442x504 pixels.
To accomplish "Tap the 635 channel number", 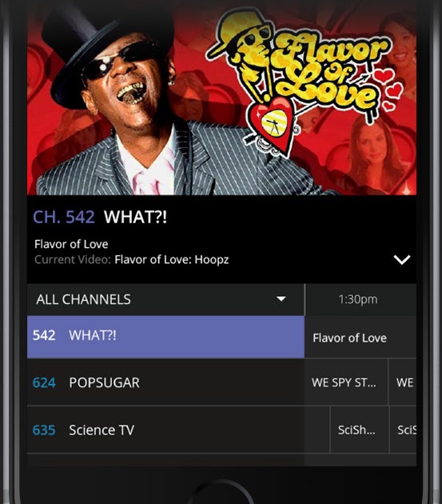I will 44,430.
